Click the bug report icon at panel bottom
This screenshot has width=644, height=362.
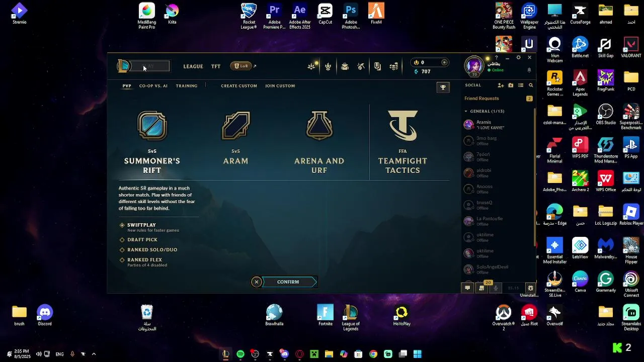tap(530, 288)
